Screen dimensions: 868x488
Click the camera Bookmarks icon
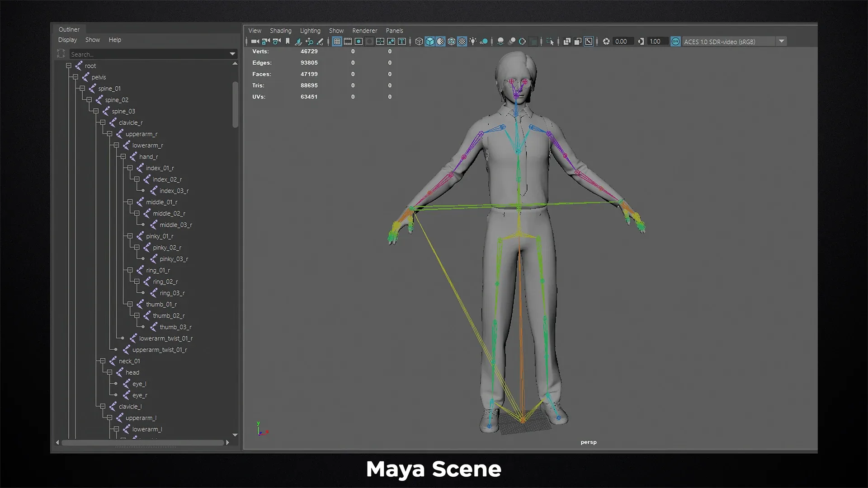point(288,42)
